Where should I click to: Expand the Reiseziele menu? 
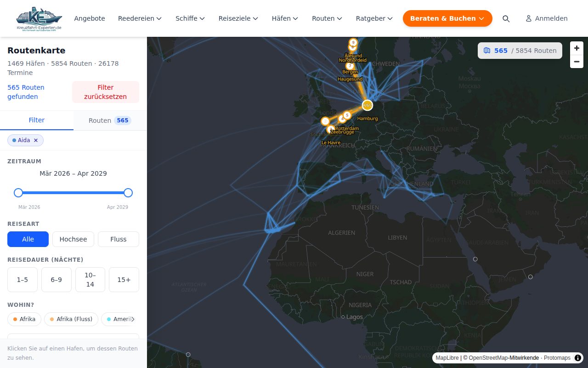tap(238, 18)
